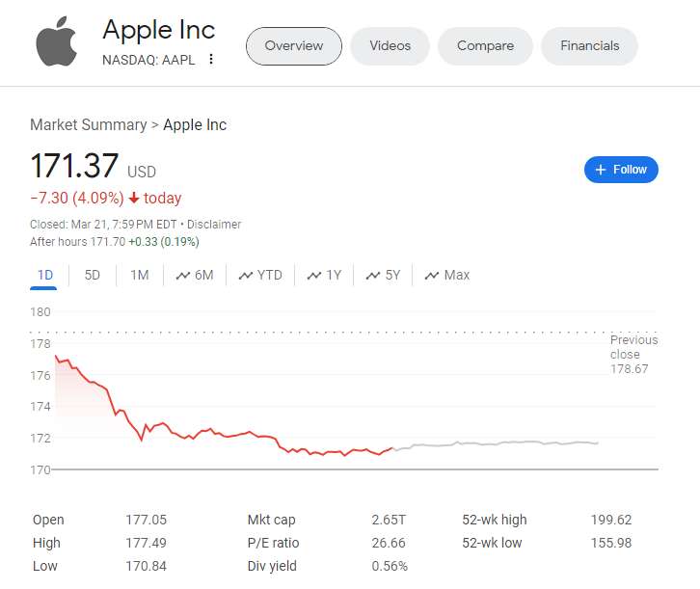Screen dimensions: 700x589
Task: Select the 6M chart range
Action: click(195, 275)
